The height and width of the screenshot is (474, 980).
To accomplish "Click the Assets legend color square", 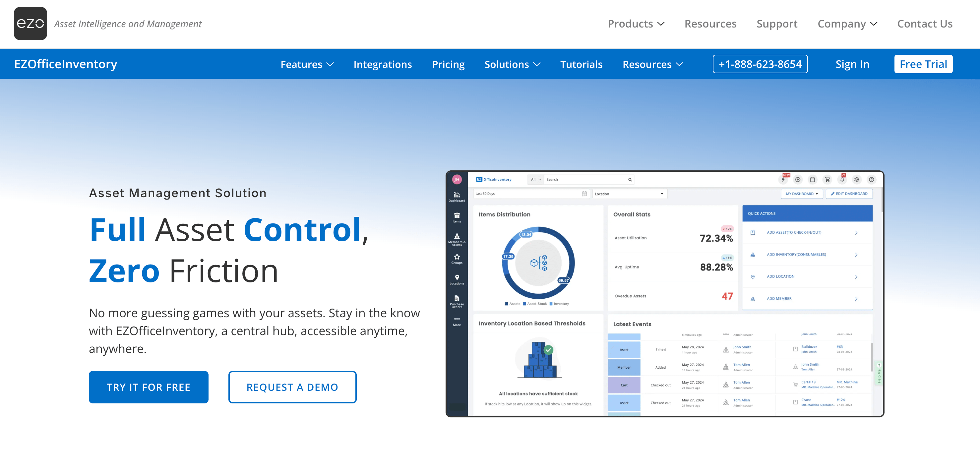I will tap(506, 304).
